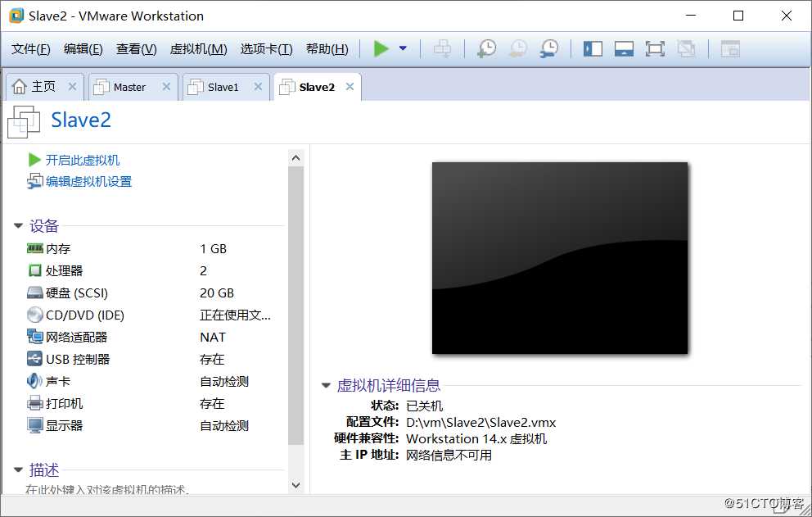Image resolution: width=812 pixels, height=517 pixels.
Task: Click the 硬盘 (SCSI) disk icon
Action: pos(34,293)
